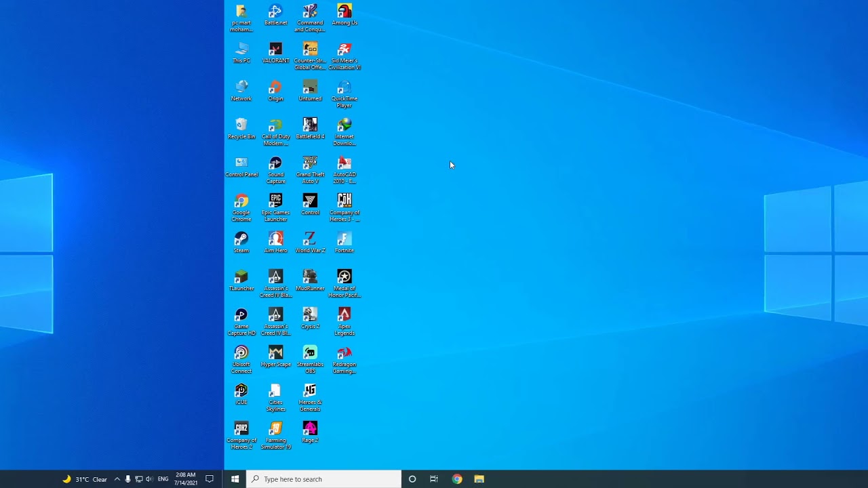Select the Battlefield 4 shortcut

coord(310,129)
